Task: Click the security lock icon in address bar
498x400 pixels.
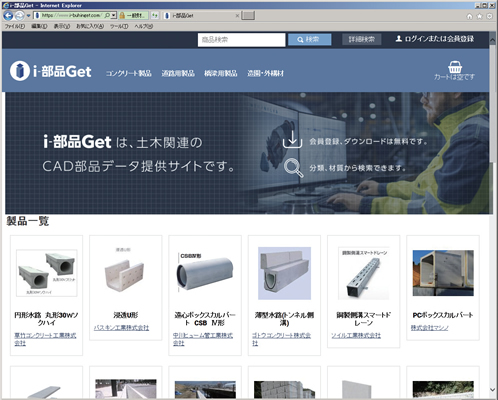Action: pos(122,15)
